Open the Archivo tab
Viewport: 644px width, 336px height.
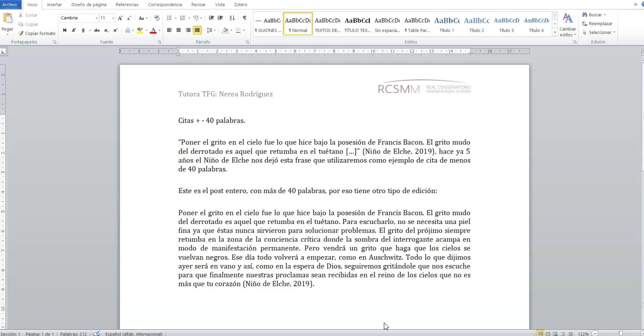(x=10, y=5)
